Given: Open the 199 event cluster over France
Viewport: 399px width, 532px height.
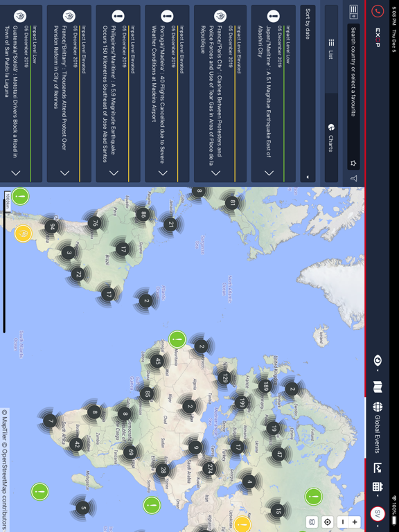Looking at the screenshot, I should (x=242, y=402).
